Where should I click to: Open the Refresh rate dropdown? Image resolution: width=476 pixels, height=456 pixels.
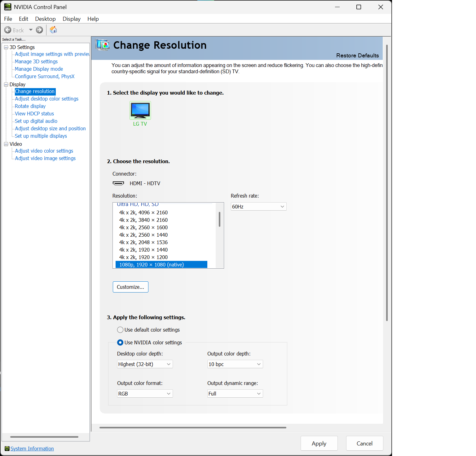(258, 207)
